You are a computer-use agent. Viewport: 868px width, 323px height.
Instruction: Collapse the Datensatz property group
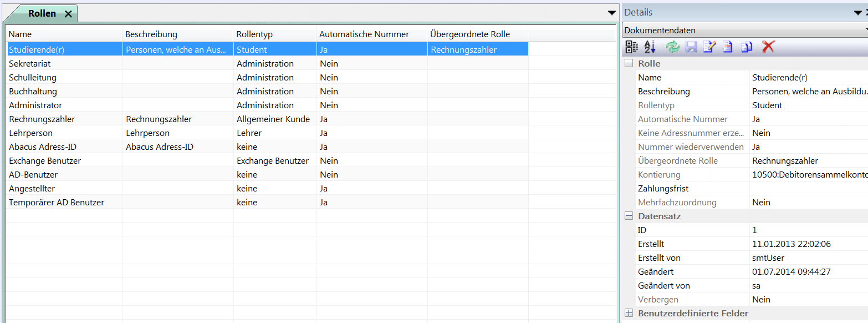pos(629,216)
